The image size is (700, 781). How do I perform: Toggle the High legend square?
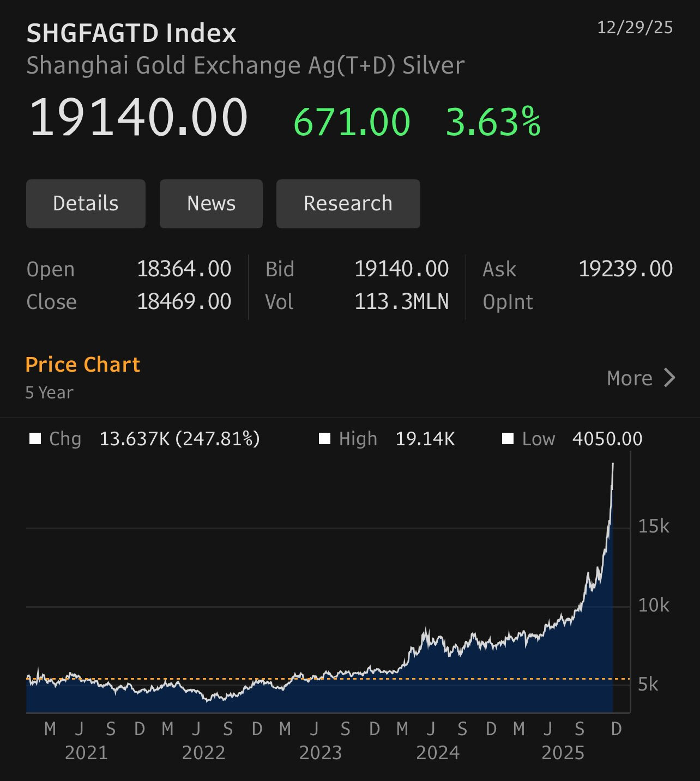point(325,439)
